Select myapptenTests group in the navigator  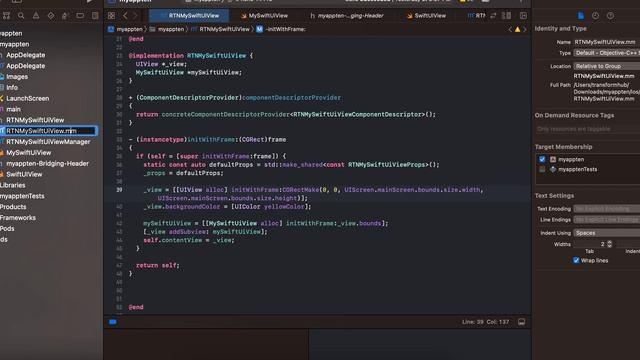(x=22, y=196)
